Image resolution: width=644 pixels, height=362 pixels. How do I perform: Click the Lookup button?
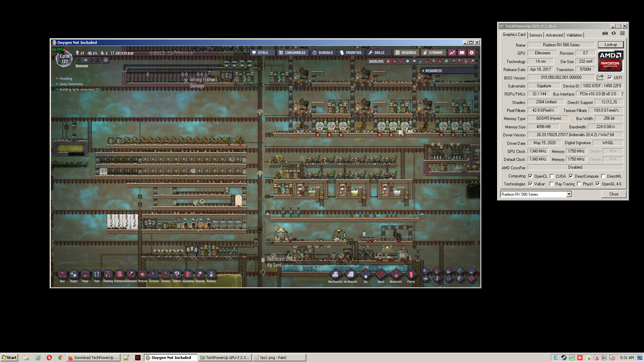point(610,45)
